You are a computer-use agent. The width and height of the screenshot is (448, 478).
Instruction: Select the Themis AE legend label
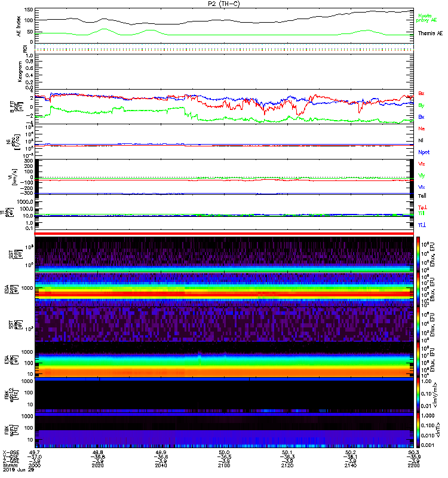(x=430, y=33)
